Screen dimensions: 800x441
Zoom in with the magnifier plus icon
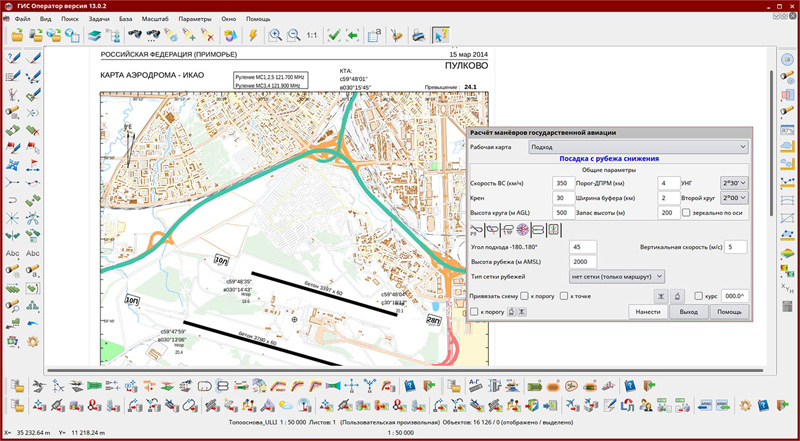[x=275, y=35]
